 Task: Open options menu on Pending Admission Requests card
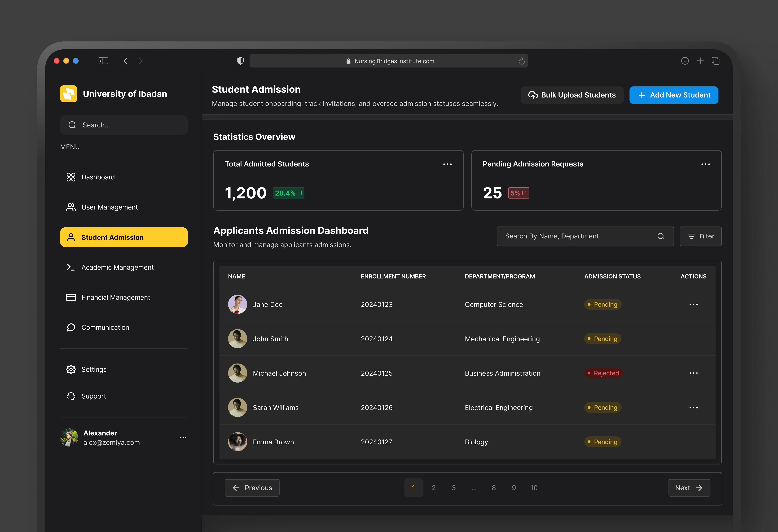[705, 164]
